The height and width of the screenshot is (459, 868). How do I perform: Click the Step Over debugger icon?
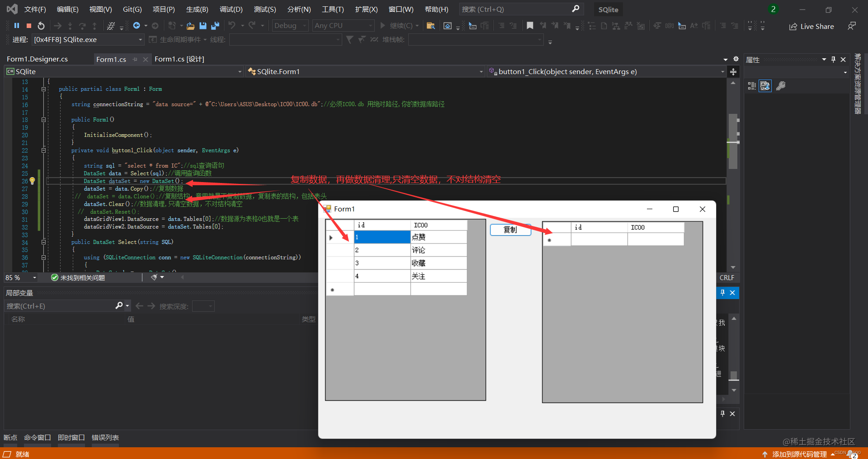(83, 25)
